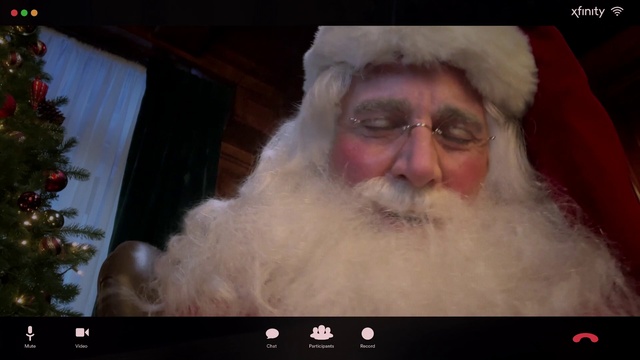Show the Participants list
The image size is (640, 360).
pyautogui.click(x=321, y=337)
